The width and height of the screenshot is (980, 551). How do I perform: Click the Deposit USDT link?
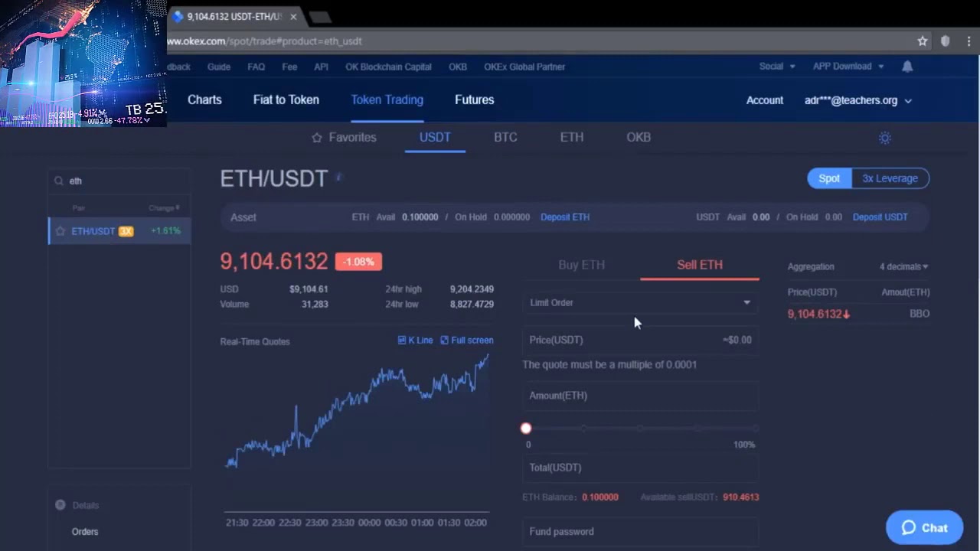880,217
